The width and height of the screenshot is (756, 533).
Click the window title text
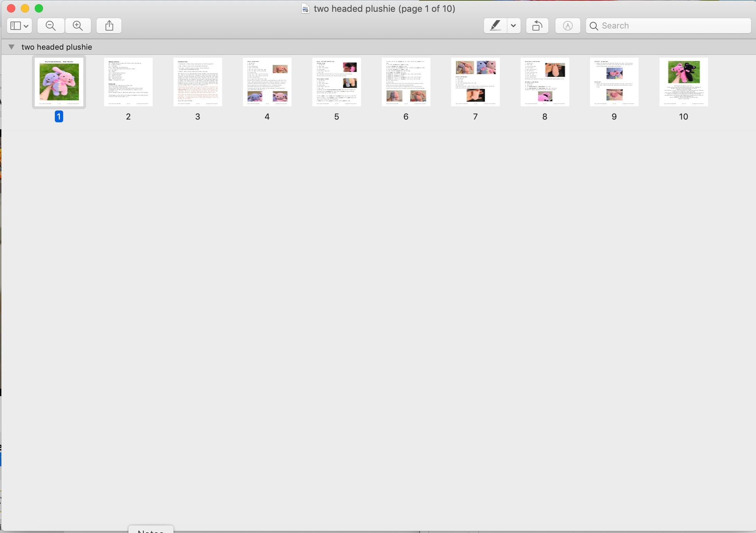pos(384,9)
